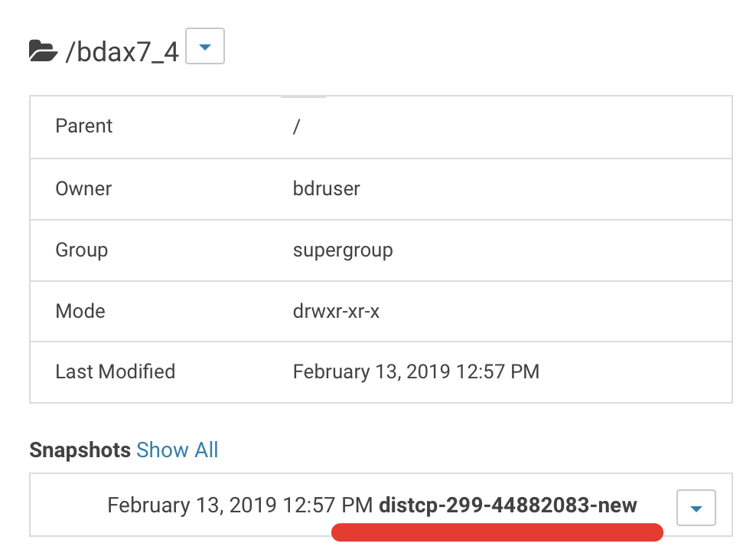Click the Last Modified row label
This screenshot has height=556, width=756.
pyautogui.click(x=116, y=372)
